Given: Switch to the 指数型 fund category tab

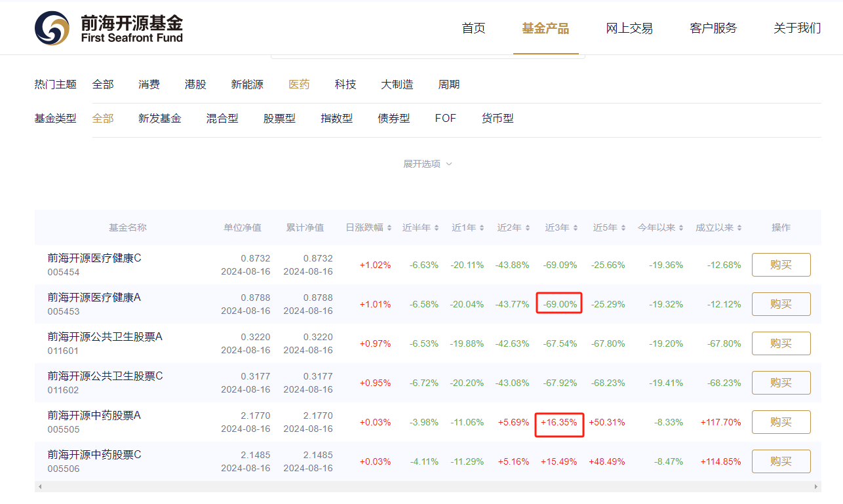Looking at the screenshot, I should (x=337, y=118).
